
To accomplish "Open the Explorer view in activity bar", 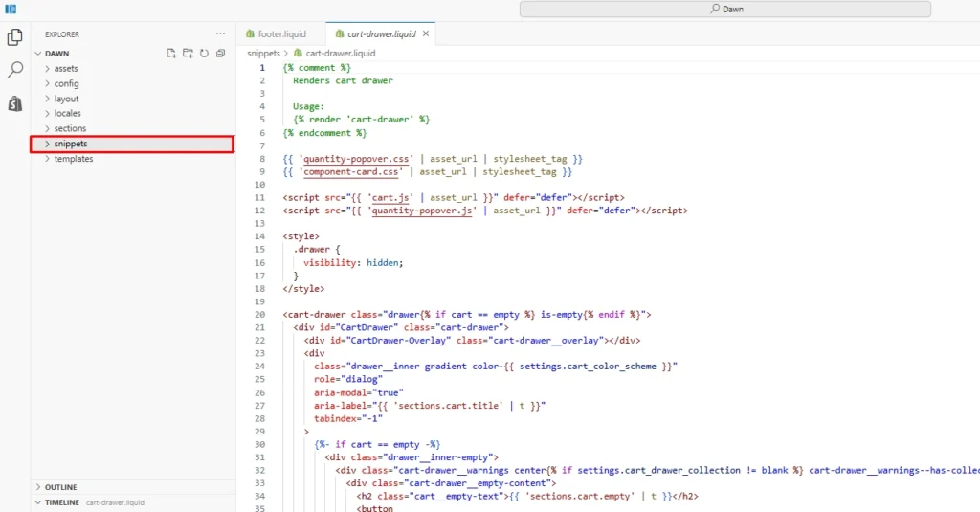I will click(x=15, y=37).
